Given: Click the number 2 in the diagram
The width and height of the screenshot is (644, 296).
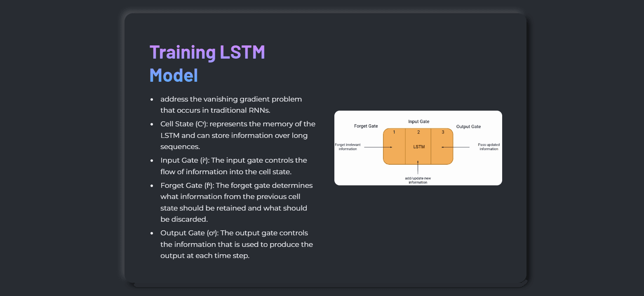Looking at the screenshot, I should (418, 132).
